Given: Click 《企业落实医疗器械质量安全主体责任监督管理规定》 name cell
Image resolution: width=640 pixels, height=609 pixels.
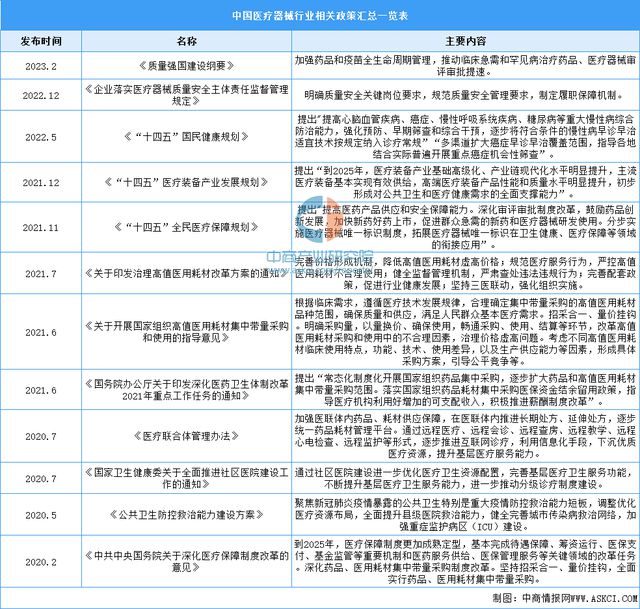Looking at the screenshot, I should (187, 95).
